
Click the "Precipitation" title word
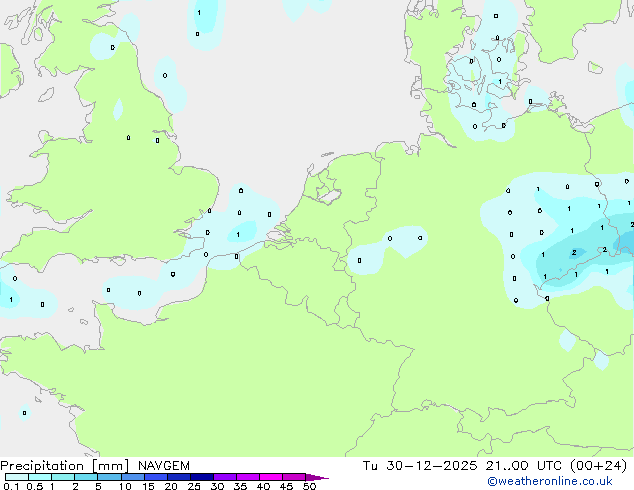coord(42,466)
